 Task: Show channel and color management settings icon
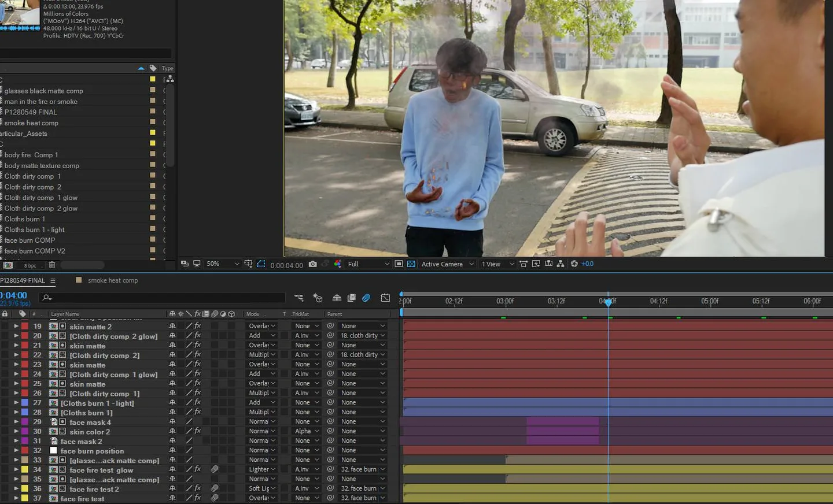pos(338,264)
